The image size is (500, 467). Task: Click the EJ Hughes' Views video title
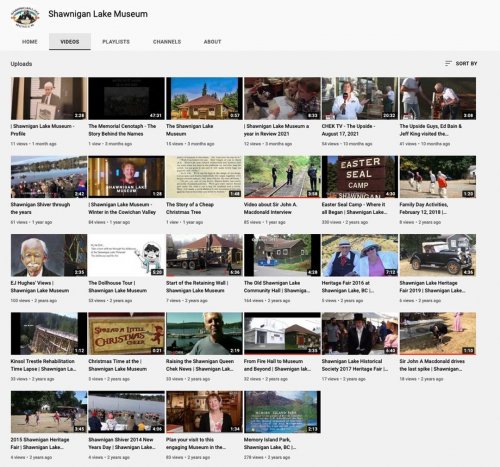click(40, 287)
